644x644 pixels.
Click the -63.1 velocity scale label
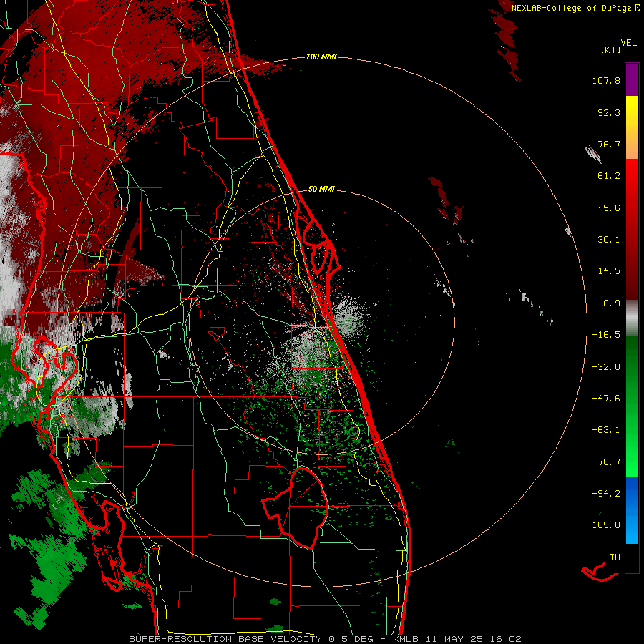[606, 430]
